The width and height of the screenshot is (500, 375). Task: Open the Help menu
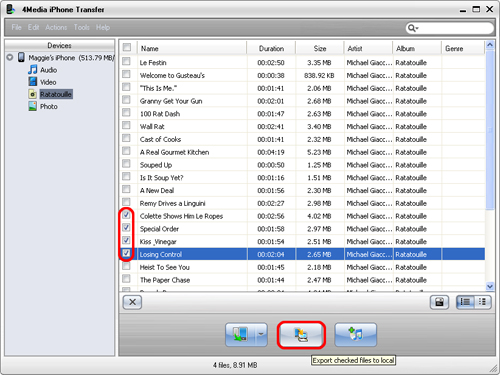tap(103, 27)
